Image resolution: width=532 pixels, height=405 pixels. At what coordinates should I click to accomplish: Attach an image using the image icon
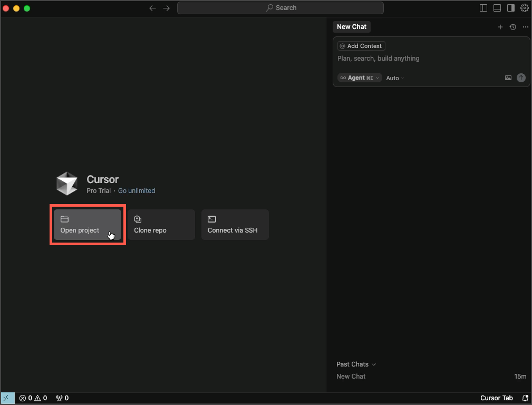point(508,78)
